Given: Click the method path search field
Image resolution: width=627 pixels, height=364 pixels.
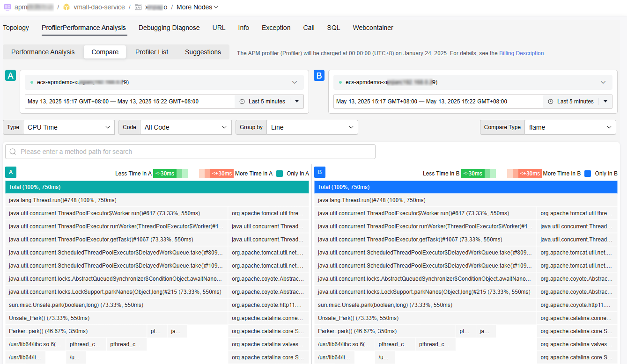Looking at the screenshot, I should click(x=190, y=152).
